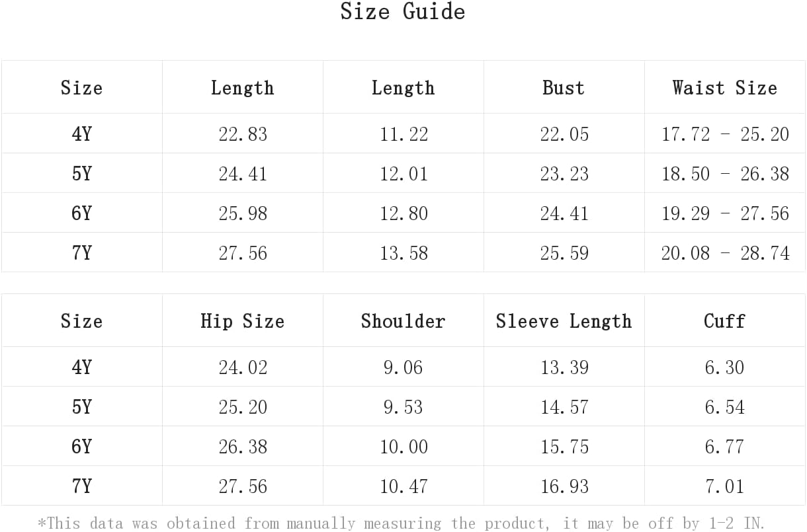This screenshot has height=532, width=807.
Task: Click the 7Y size label in the bottom table
Action: coord(81,486)
